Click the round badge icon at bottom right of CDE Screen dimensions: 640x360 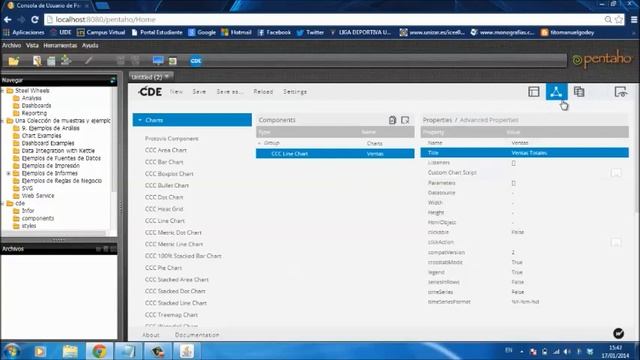coord(618,333)
